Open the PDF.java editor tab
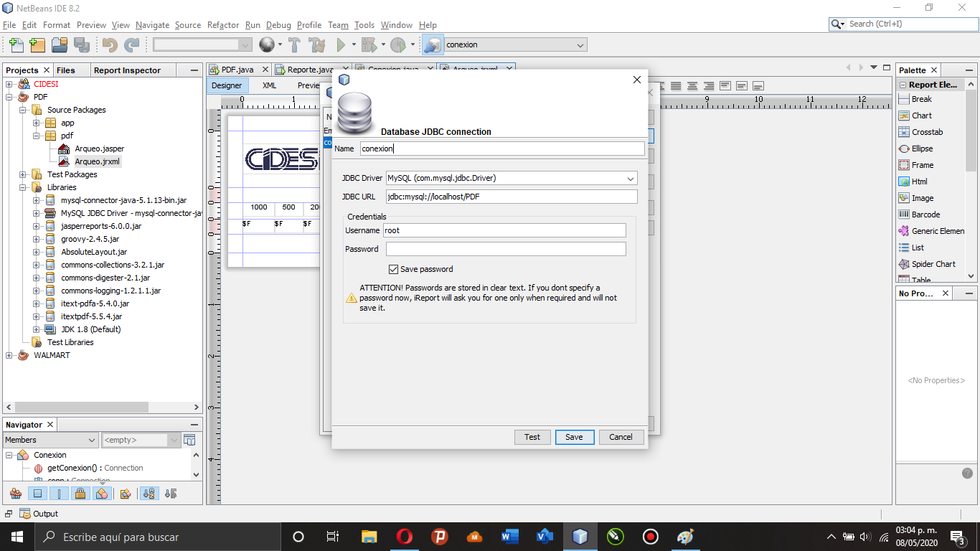This screenshot has height=551, width=980. tap(237, 70)
